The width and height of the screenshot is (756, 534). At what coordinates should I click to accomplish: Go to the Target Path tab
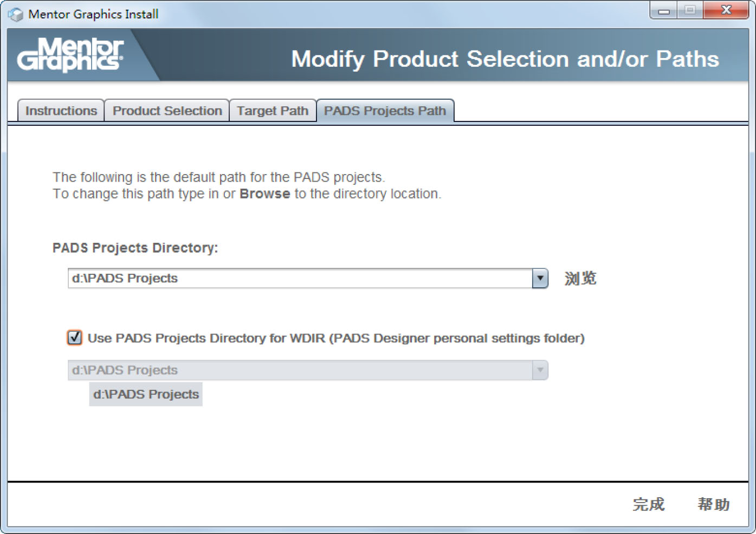pyautogui.click(x=273, y=111)
